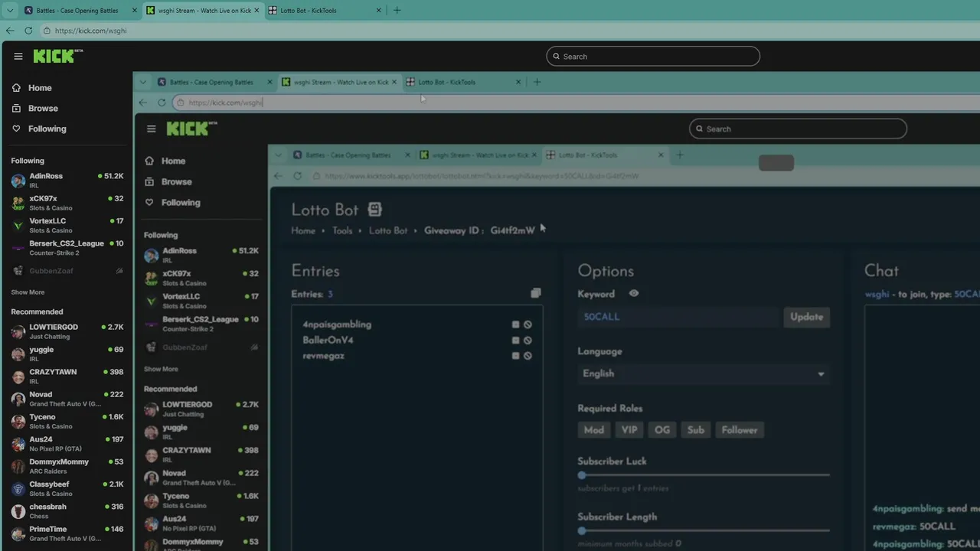Open LOWTIERGOD channel in the middle window sidebar
The image size is (980, 551).
(x=201, y=409)
